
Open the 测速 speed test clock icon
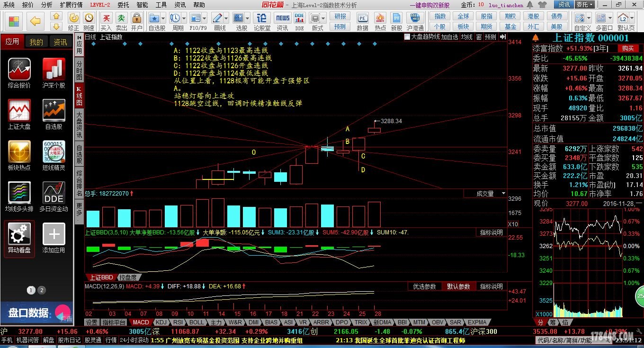click(89, 18)
